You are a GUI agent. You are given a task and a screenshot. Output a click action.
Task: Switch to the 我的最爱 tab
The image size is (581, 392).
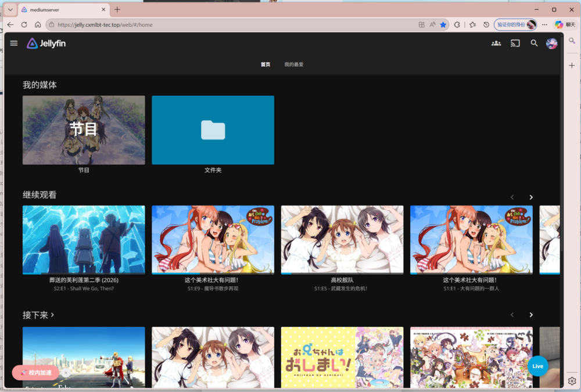(x=293, y=64)
